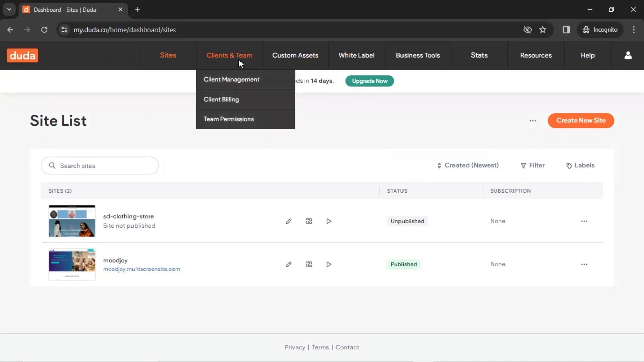Open the moodjoy.multiscreensite.com link
Image resolution: width=644 pixels, height=362 pixels.
click(142, 269)
